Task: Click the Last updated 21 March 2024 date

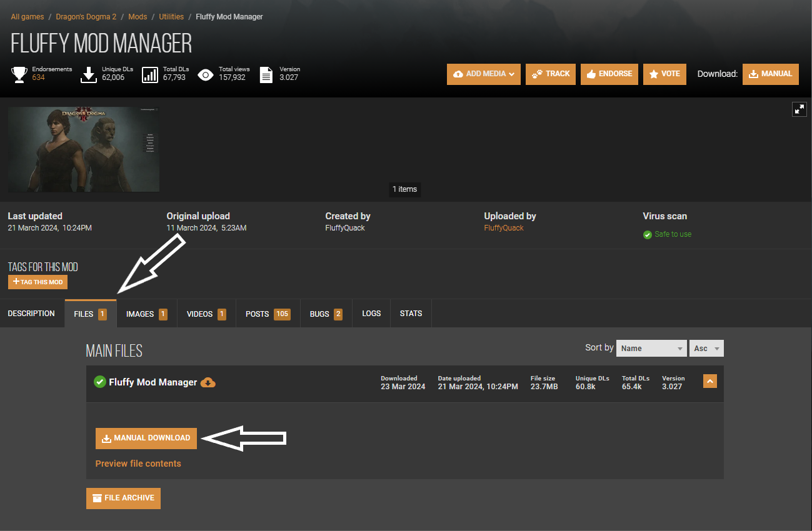Action: pyautogui.click(x=50, y=228)
